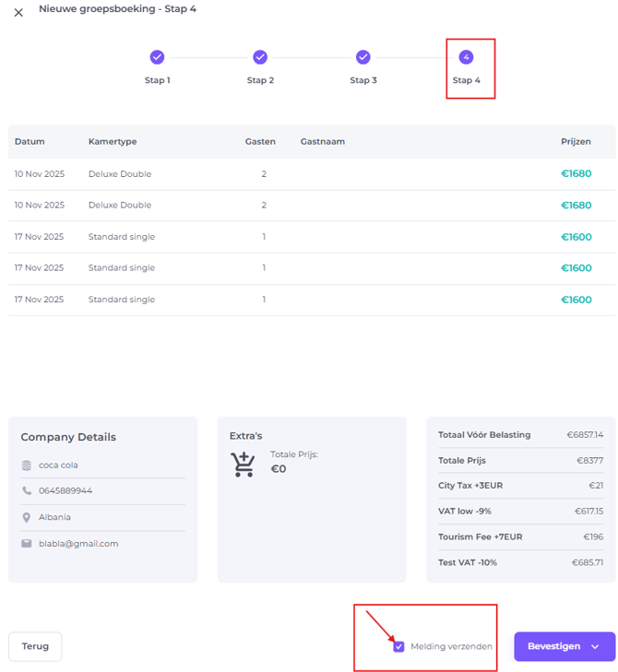Click the phone icon next to 0645889944

27,491
